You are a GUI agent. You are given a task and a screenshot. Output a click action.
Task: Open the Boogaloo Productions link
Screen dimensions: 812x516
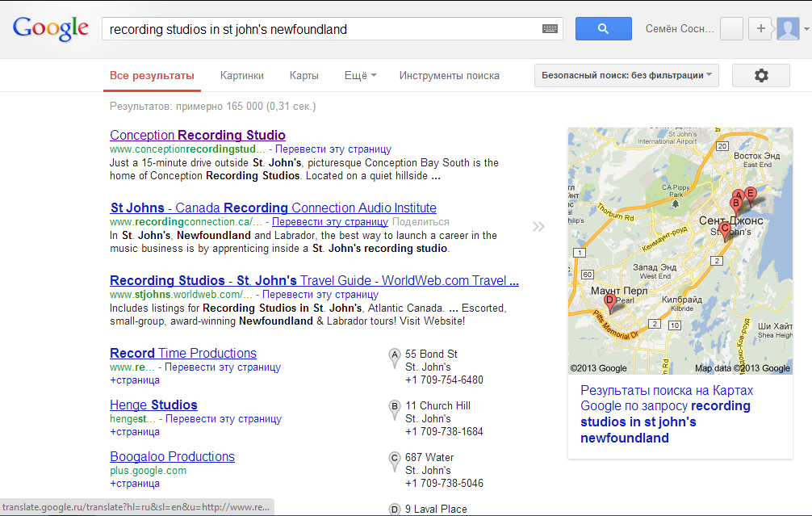tap(172, 456)
